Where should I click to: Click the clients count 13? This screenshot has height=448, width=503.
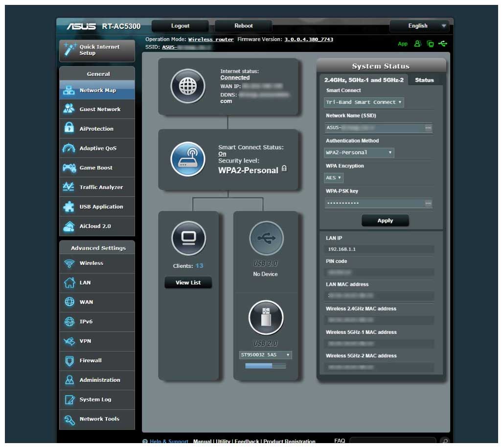coord(199,266)
